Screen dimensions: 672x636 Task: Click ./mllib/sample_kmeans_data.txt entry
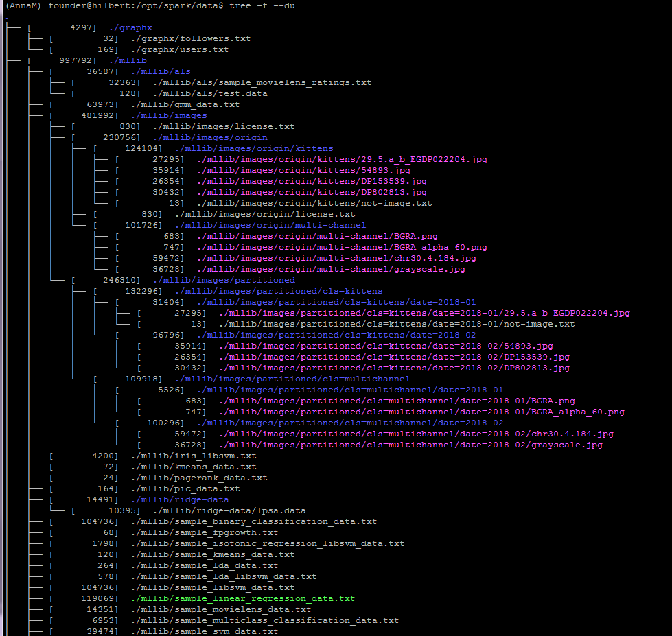click(x=213, y=554)
